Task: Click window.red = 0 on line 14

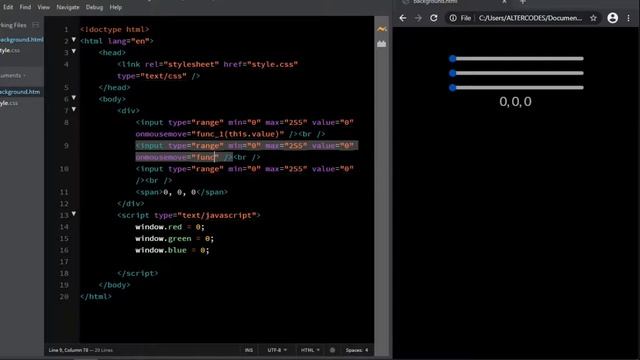Action: (x=170, y=227)
